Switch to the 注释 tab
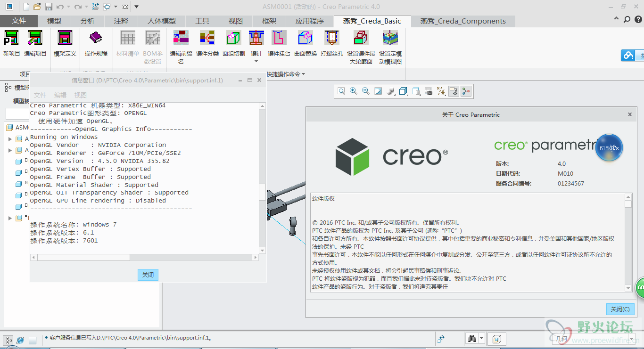Viewport: 644px width, 349px height. [x=121, y=21]
